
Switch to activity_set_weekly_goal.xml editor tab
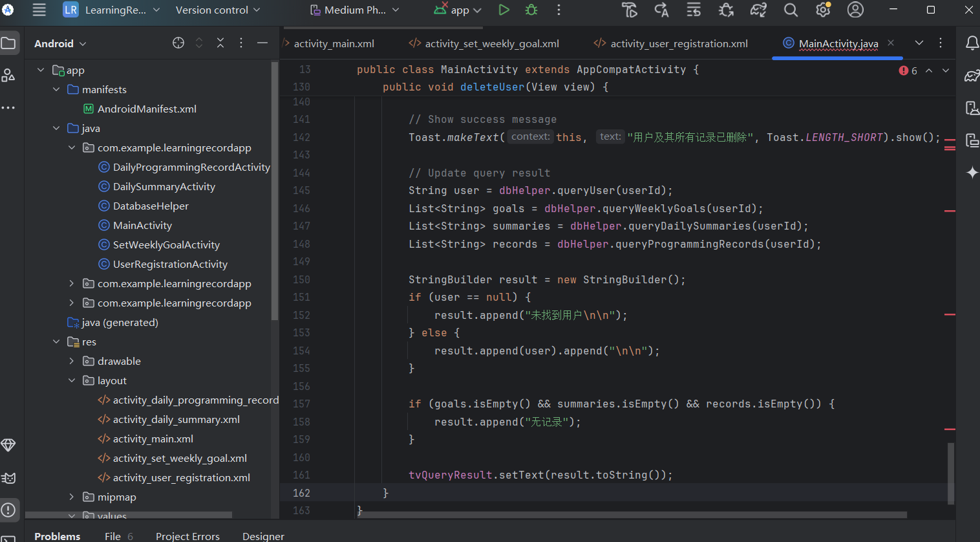click(x=491, y=43)
